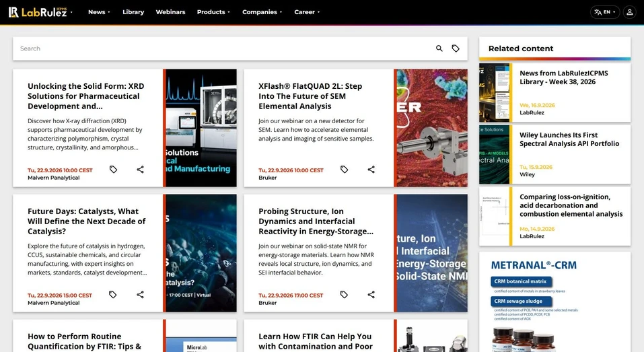The height and width of the screenshot is (352, 644).
Task: Click the magnifier search icon
Action: pos(439,48)
